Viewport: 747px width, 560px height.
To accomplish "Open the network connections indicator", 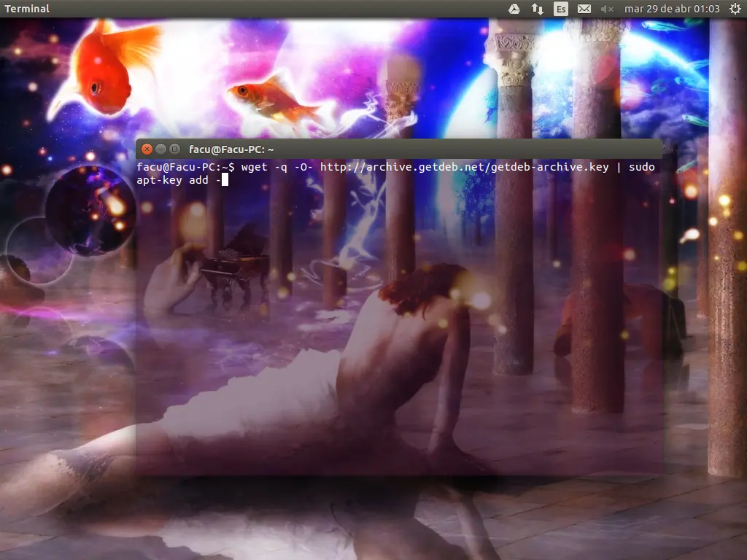I will coord(538,9).
